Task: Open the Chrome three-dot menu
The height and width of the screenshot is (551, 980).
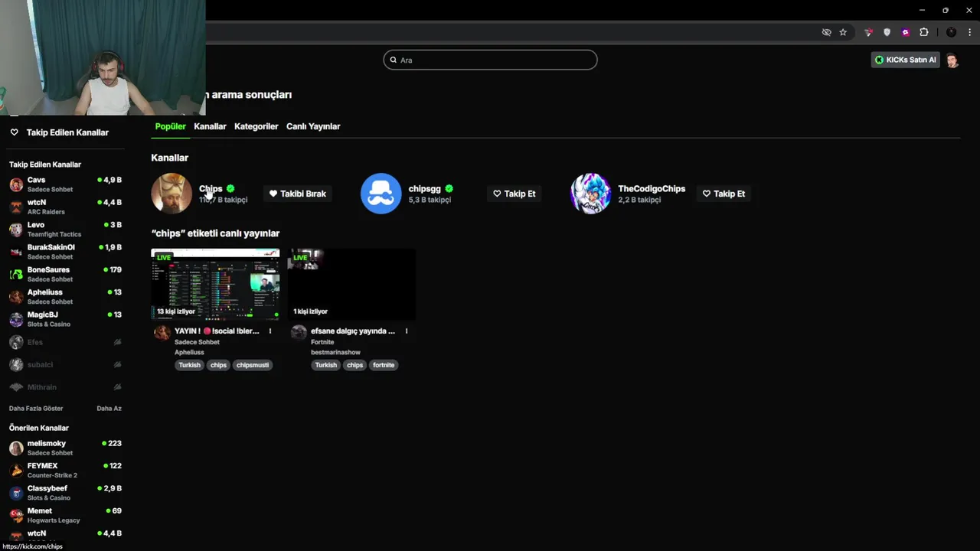Action: (x=969, y=32)
